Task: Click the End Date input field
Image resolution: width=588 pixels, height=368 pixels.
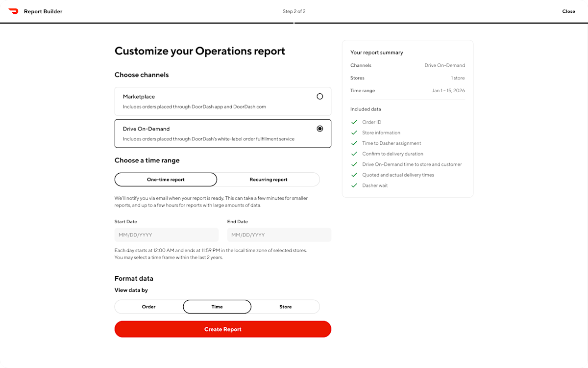Action: (279, 235)
